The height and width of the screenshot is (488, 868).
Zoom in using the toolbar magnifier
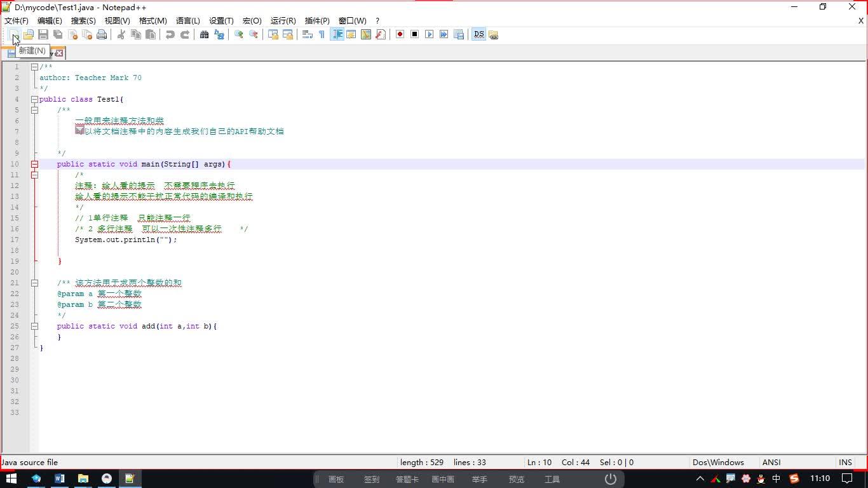pos(238,34)
